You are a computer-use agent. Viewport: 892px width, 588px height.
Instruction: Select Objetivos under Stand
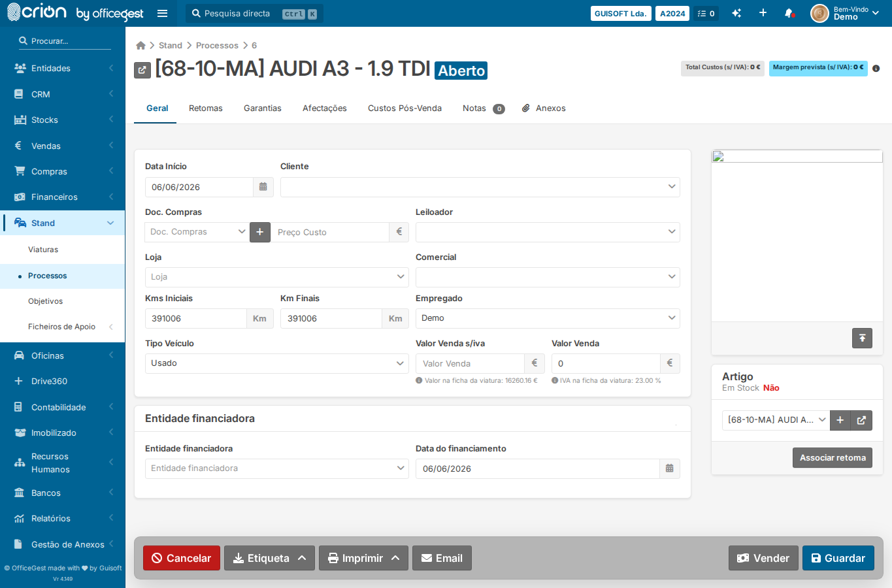[63, 301]
